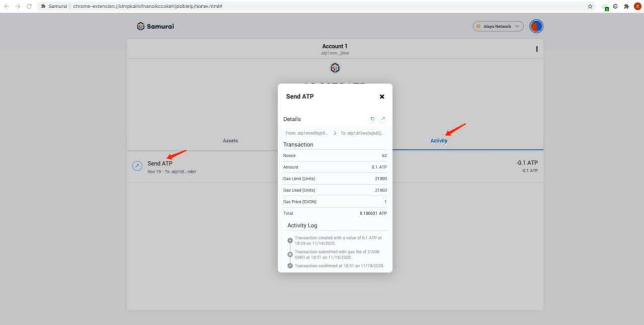Click the Send ATP transaction arrow icon

pos(137,166)
